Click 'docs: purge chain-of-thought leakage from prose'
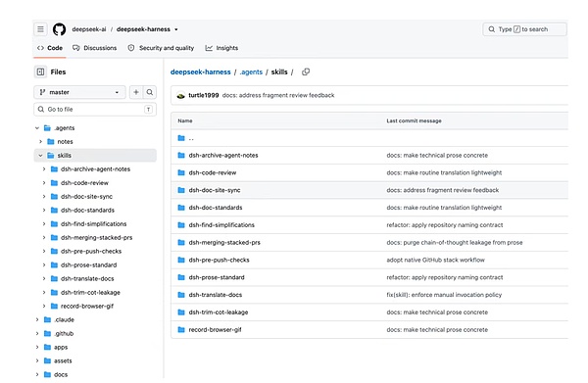Screen dimensions: 588x383 click(x=455, y=243)
